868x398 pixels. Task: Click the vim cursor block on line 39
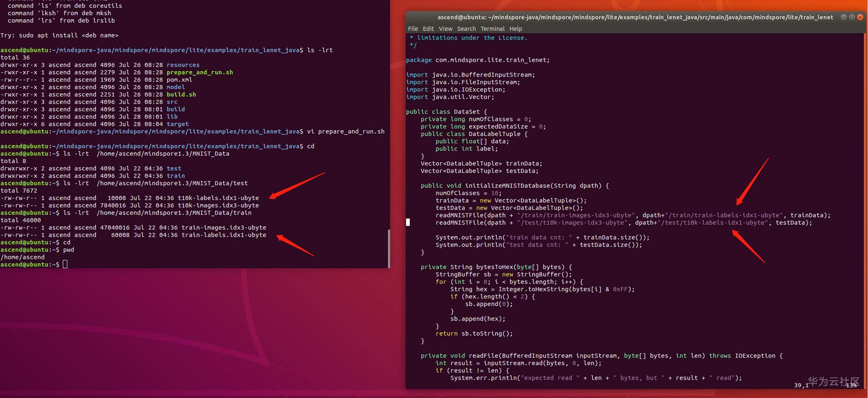click(408, 222)
